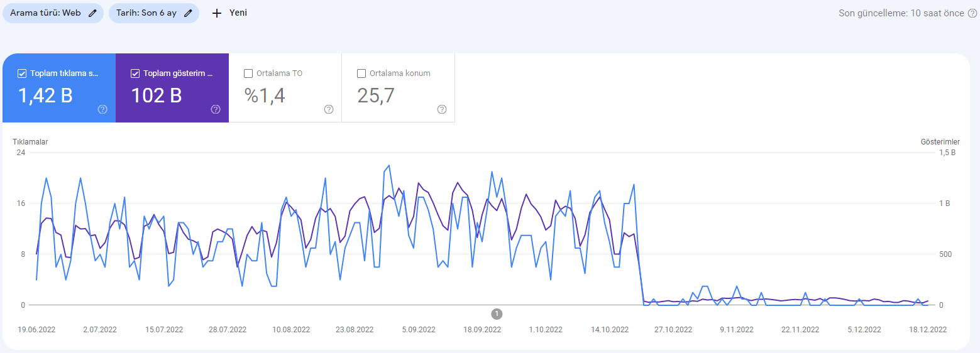Open the Tarih: Son 6 ay filter chip

[x=154, y=13]
